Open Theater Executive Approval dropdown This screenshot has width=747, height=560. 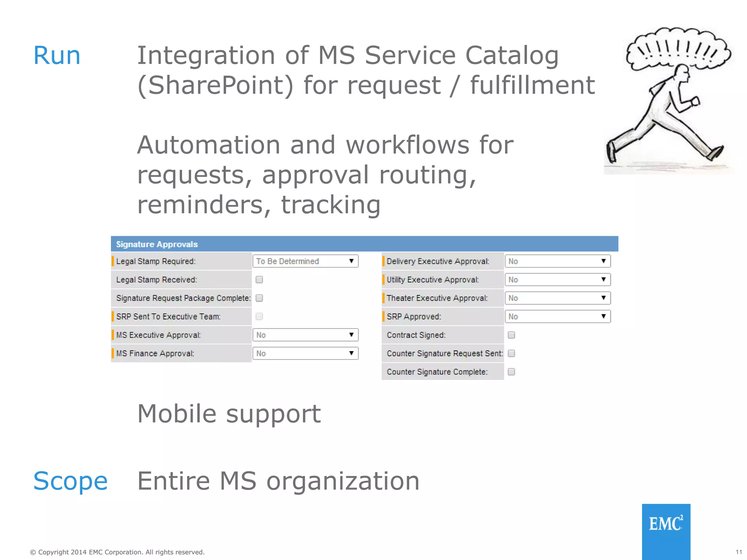click(x=558, y=298)
